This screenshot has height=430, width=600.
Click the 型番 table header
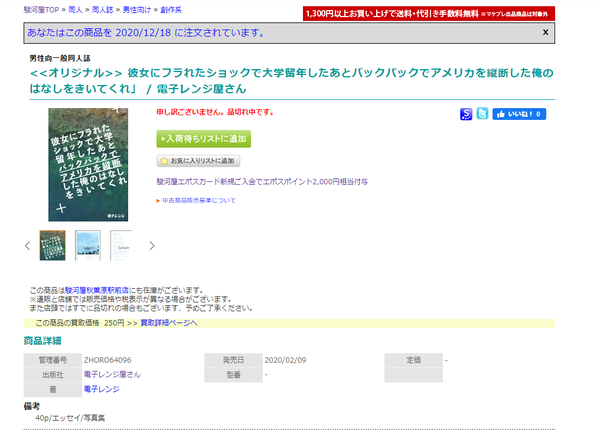(233, 375)
